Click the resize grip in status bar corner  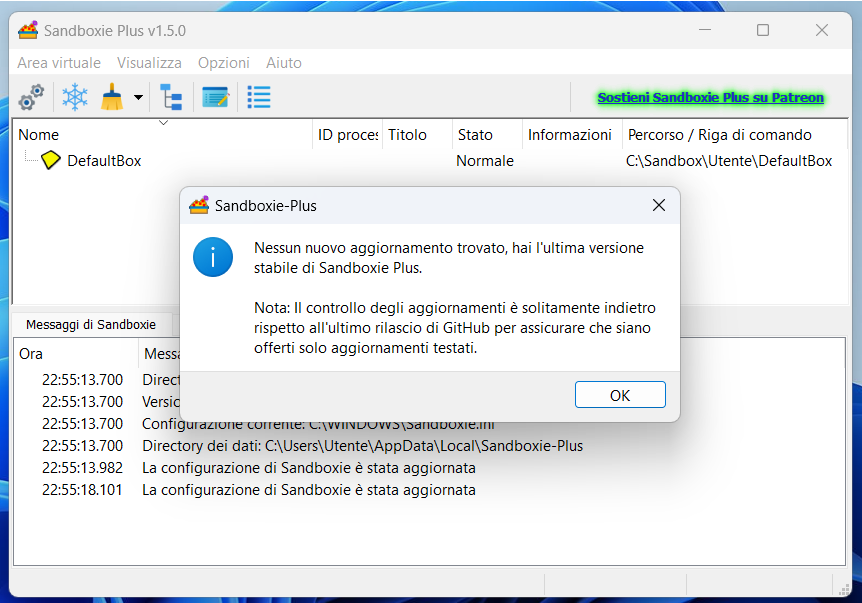[x=844, y=590]
